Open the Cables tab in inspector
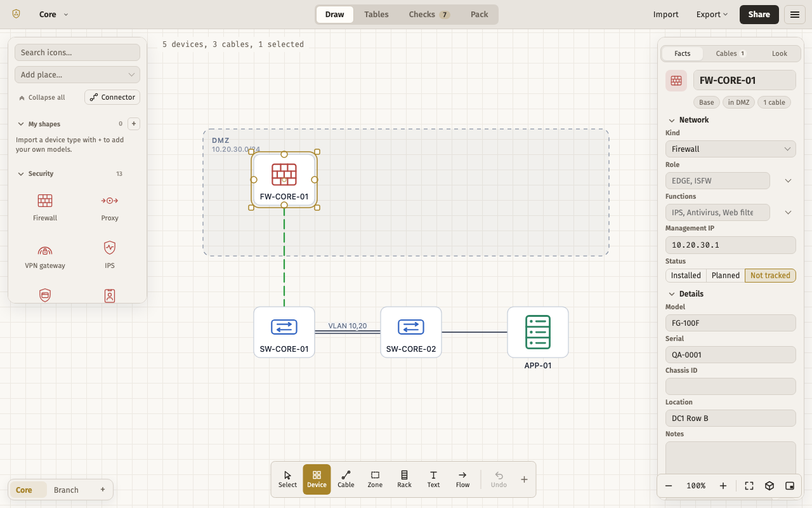The width and height of the screenshot is (812, 508). 731,53
